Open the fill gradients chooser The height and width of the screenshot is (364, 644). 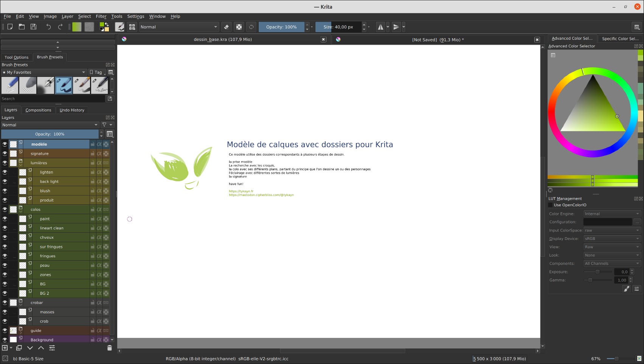[x=77, y=27]
